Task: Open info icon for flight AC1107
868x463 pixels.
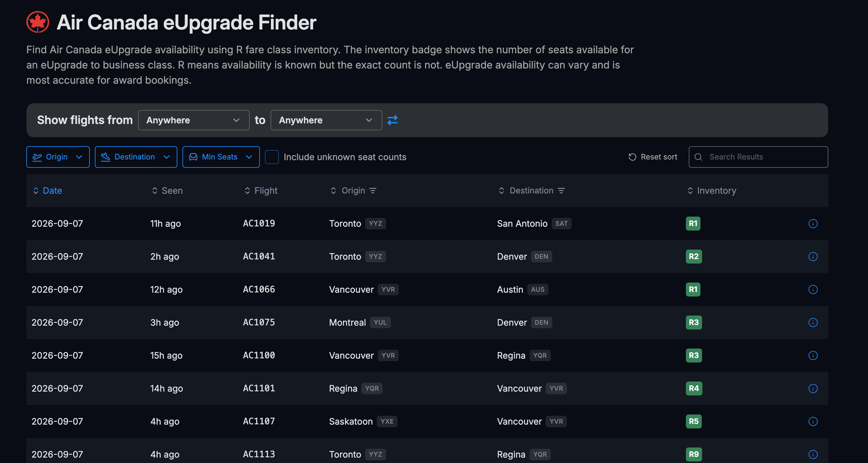Action: [x=813, y=422]
